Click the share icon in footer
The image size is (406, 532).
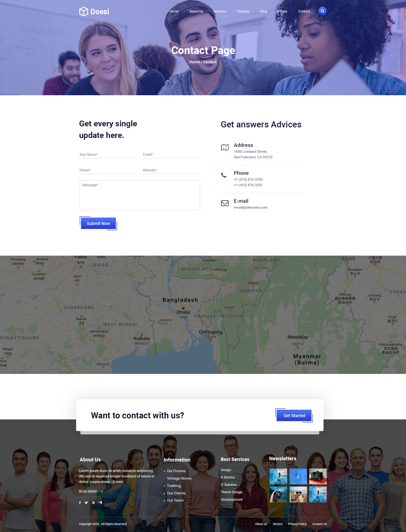(100, 503)
